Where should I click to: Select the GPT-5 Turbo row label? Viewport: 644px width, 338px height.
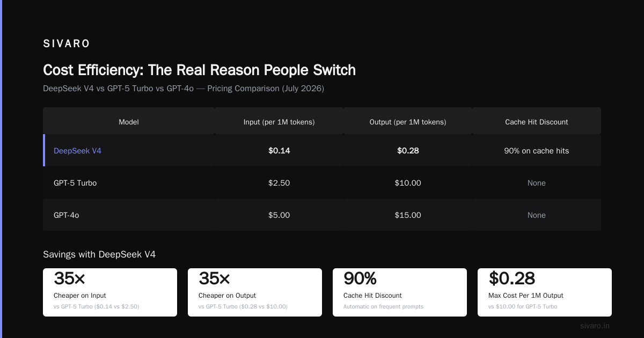coord(75,183)
